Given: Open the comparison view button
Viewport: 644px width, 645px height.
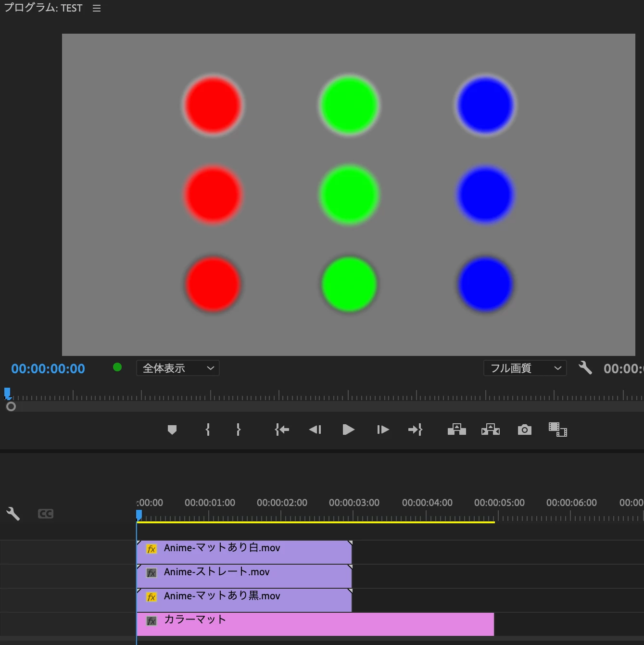Looking at the screenshot, I should tap(558, 430).
